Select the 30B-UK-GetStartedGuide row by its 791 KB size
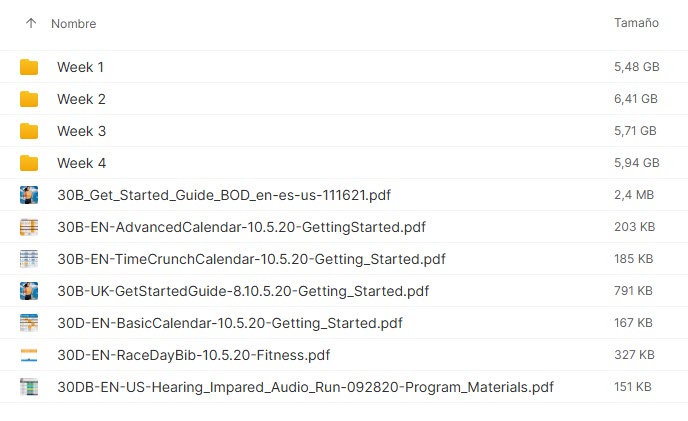This screenshot has width=688, height=421. (633, 291)
